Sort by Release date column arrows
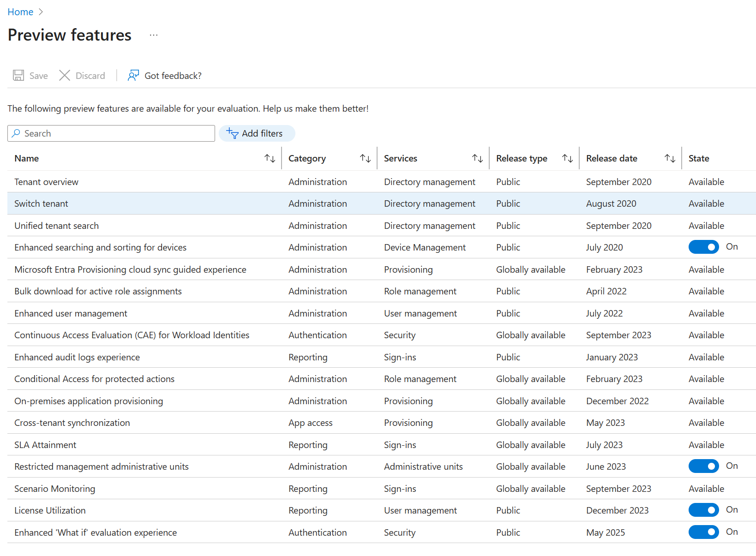The image size is (756, 556). click(x=670, y=159)
